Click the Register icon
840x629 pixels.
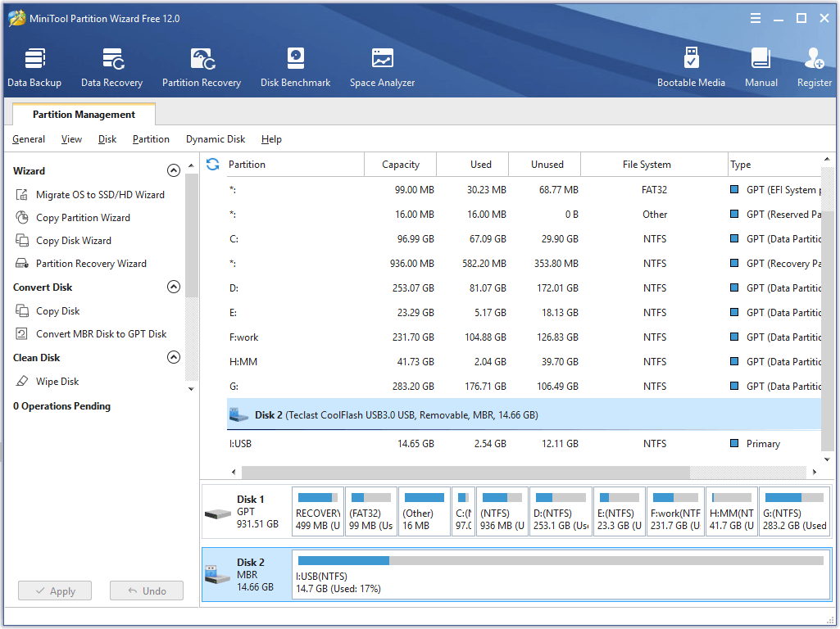814,58
